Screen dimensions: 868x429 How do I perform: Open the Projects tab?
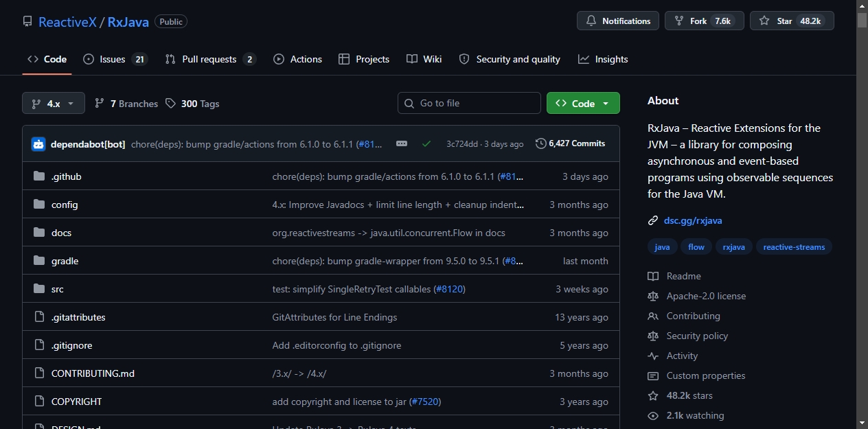tap(364, 59)
